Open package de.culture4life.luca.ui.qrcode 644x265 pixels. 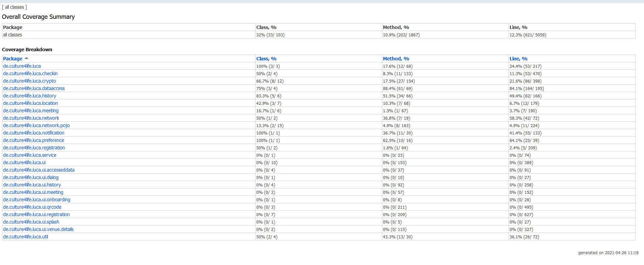coord(32,207)
